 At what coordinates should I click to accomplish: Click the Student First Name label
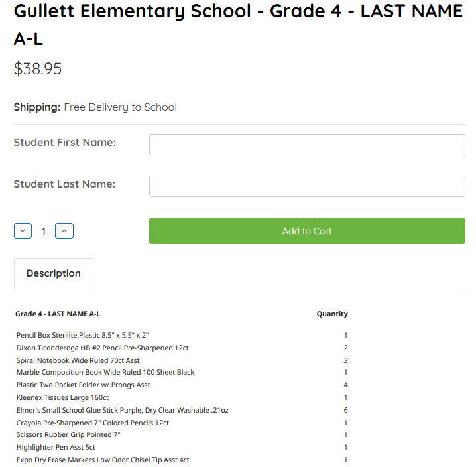pos(65,142)
